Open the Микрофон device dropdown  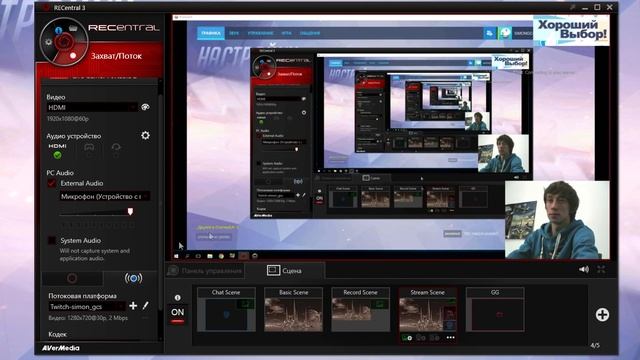pos(105,196)
